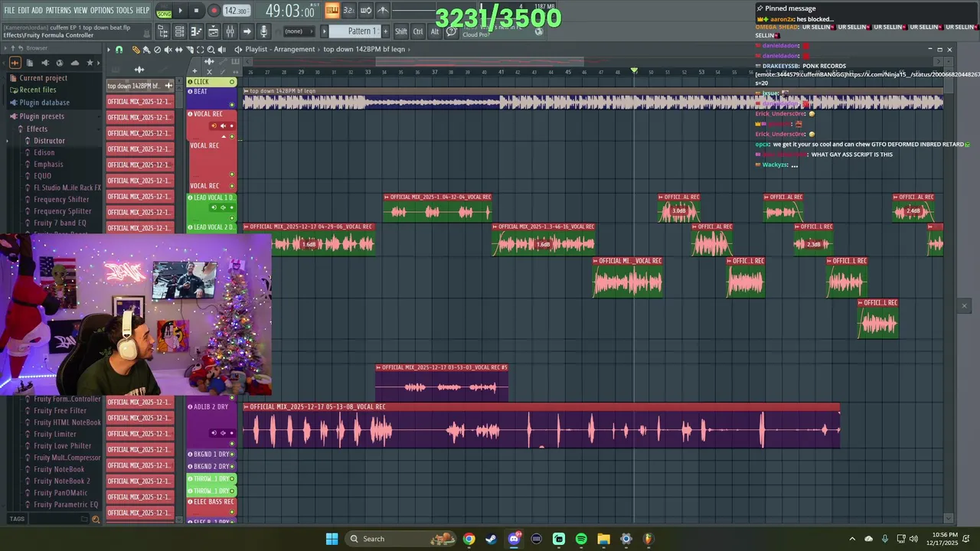Click the Ctrl button in toolbar
980x551 pixels.
(x=418, y=31)
